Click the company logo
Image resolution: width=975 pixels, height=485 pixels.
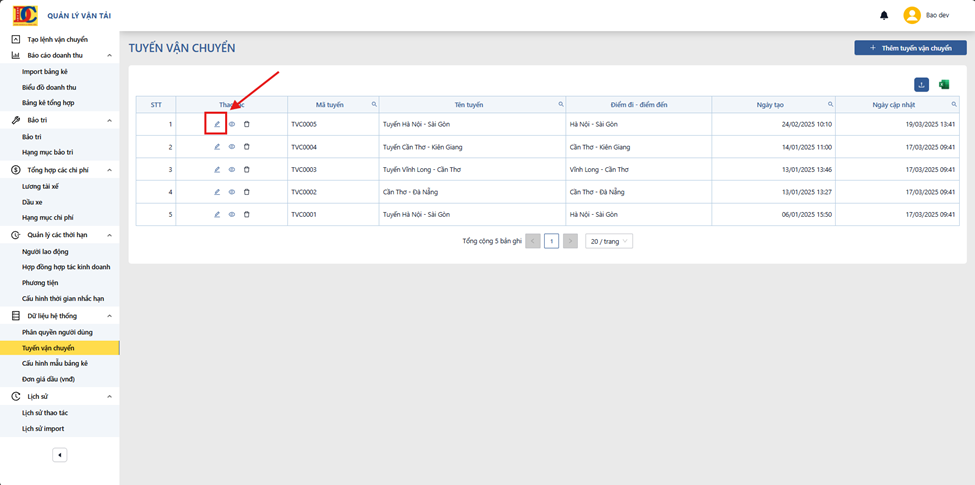(25, 16)
